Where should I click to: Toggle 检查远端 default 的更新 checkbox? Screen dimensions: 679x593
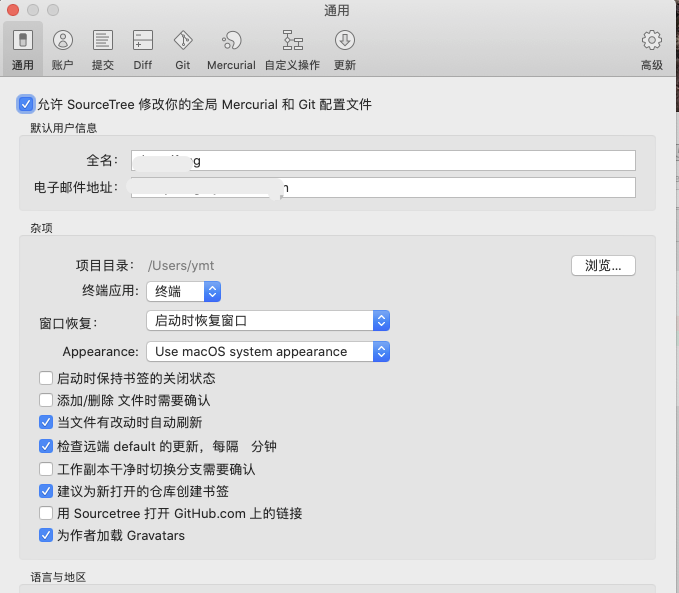tap(46, 446)
